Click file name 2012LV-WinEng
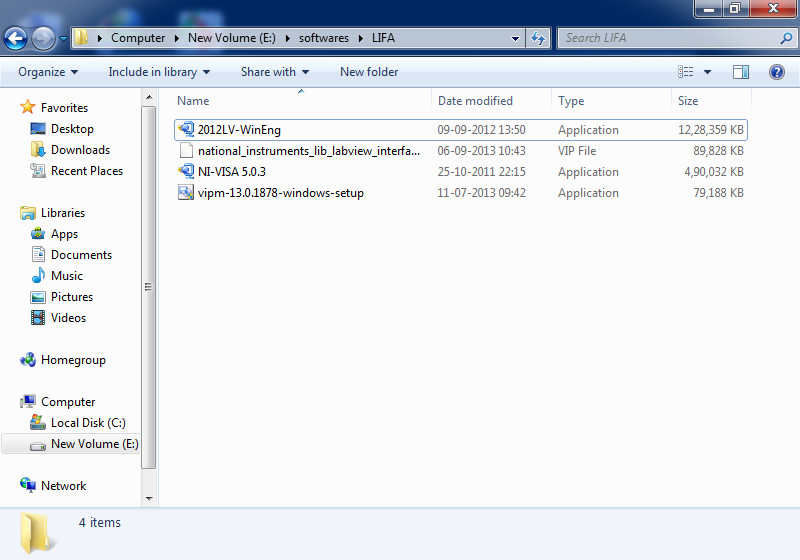Image resolution: width=800 pixels, height=560 pixels. click(x=239, y=130)
